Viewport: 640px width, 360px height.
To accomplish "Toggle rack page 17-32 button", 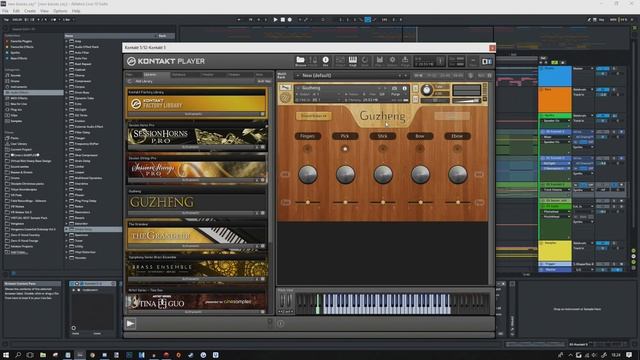I will pyautogui.click(x=432, y=76).
